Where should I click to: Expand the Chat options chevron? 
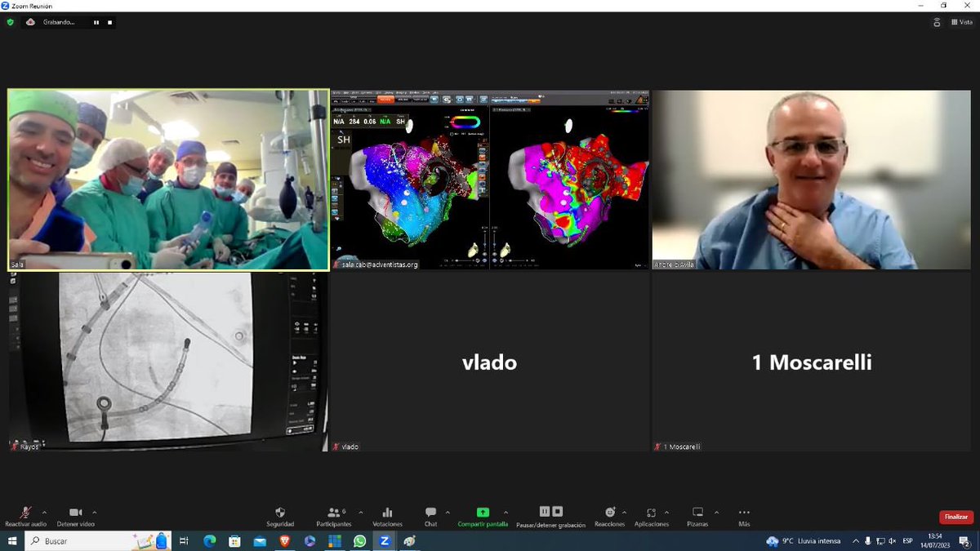point(449,512)
